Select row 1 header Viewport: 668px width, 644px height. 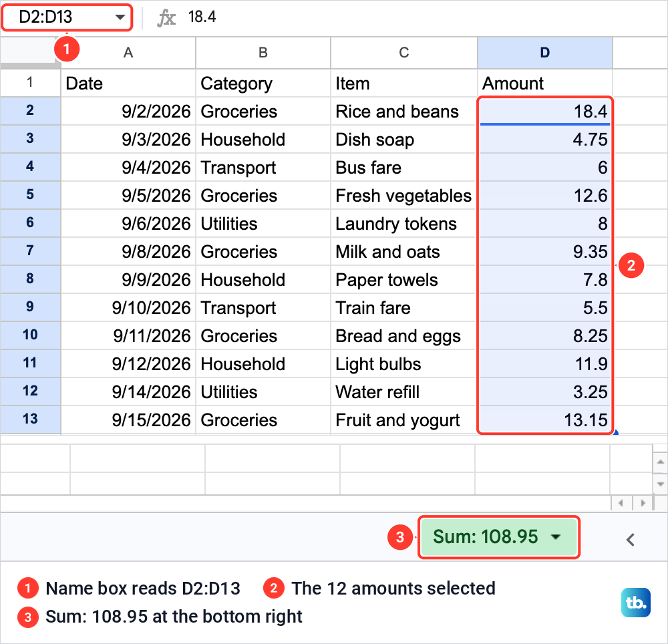click(x=30, y=83)
